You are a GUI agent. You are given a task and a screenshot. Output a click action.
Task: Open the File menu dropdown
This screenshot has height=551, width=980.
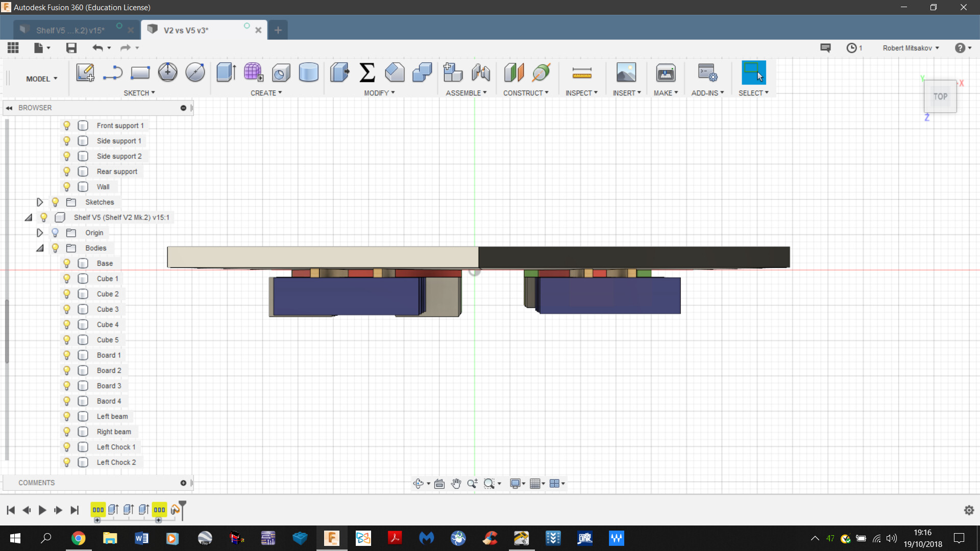point(42,48)
